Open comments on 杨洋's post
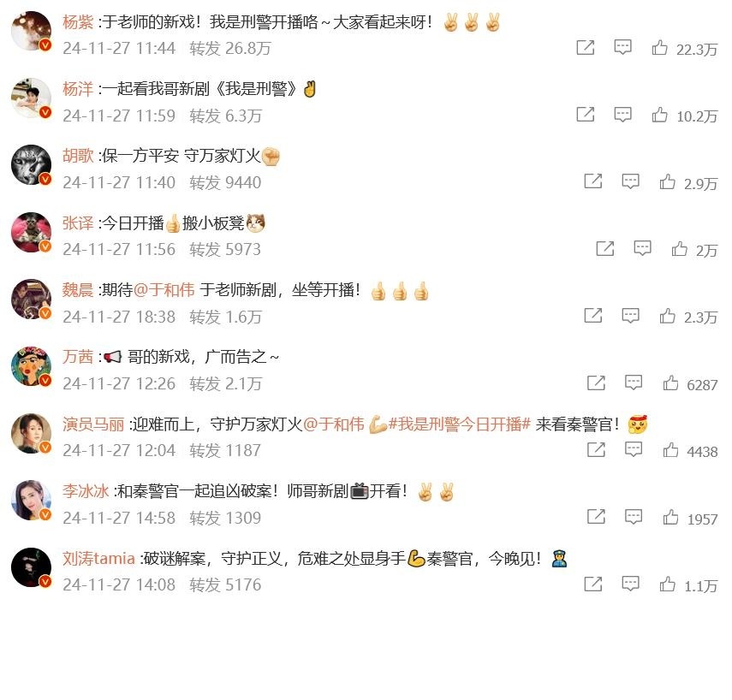The width and height of the screenshot is (732, 700). [622, 115]
